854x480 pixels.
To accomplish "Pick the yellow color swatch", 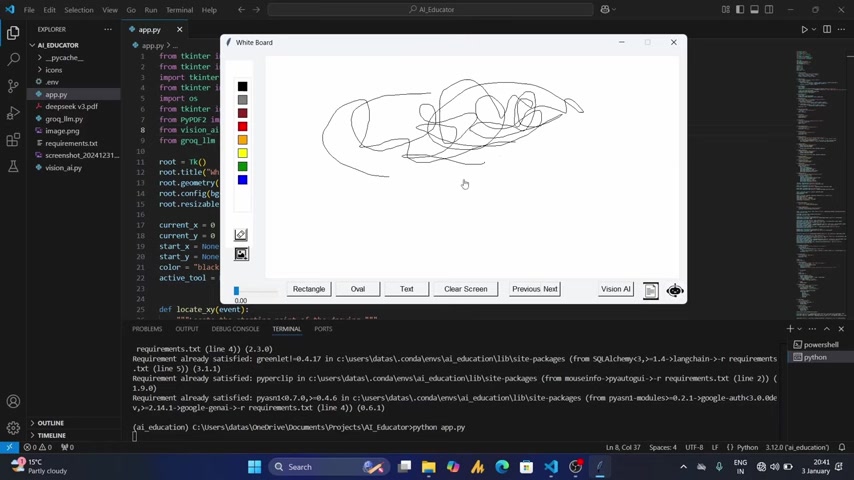I will pyautogui.click(x=242, y=153).
